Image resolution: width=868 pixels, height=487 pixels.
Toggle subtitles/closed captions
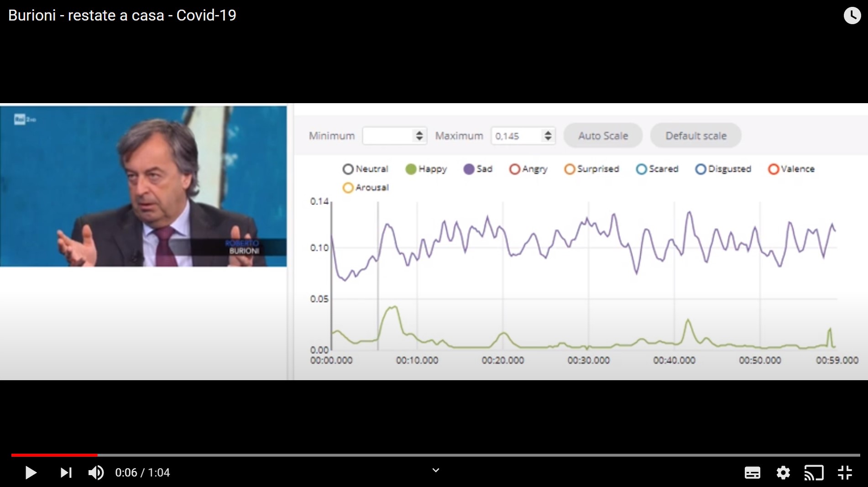753,473
